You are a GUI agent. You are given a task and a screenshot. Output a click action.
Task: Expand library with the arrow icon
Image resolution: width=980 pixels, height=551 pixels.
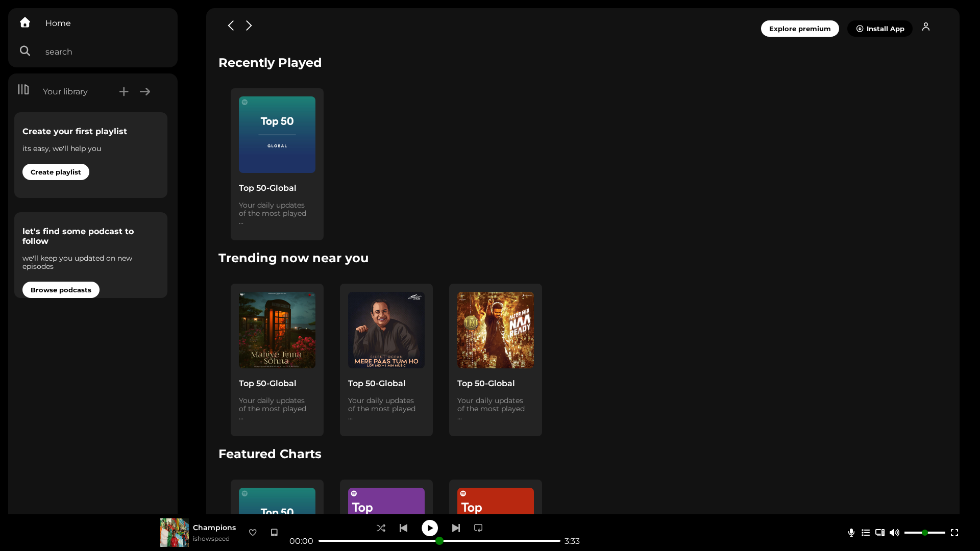[145, 91]
